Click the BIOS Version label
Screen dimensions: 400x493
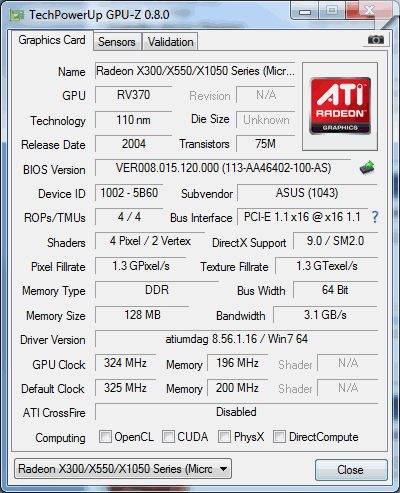54,170
